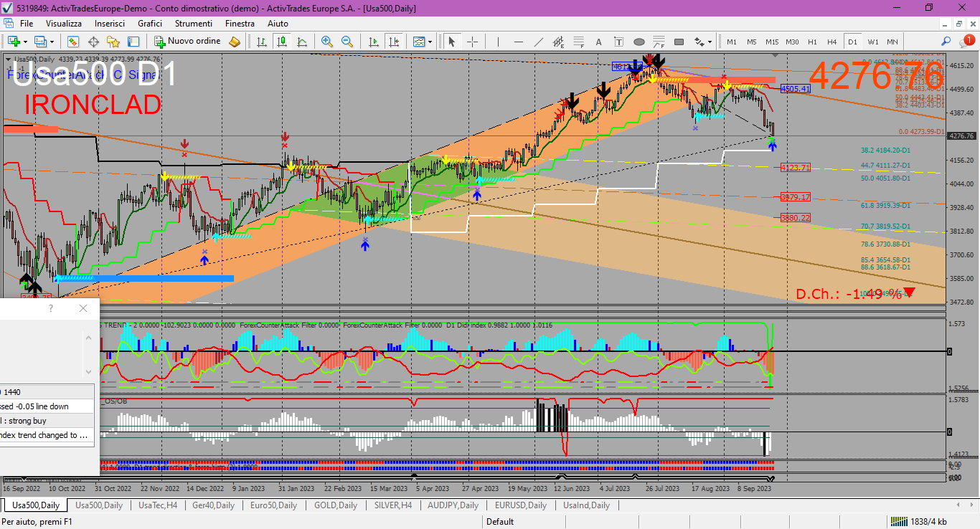Switch to the GOLD,Daily chart tab
Screen dimensions: 980x529
point(336,505)
